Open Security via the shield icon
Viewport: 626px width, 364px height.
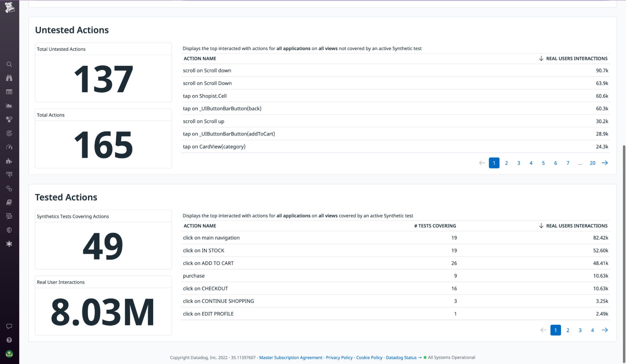tap(9, 230)
